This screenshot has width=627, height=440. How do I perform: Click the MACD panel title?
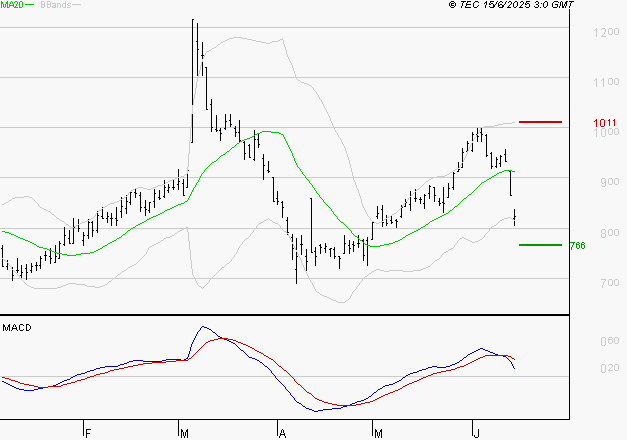(x=17, y=328)
